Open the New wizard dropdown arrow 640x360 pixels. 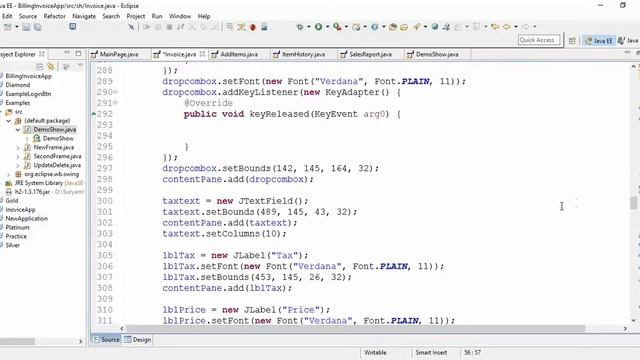(x=17, y=27)
